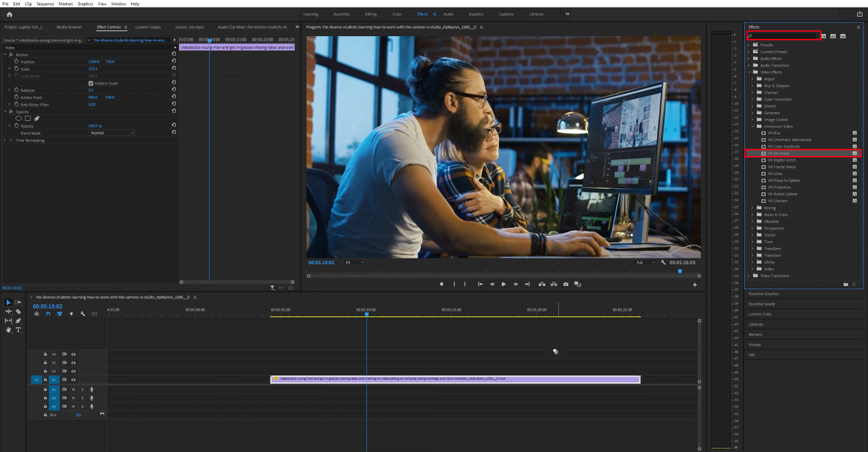The image size is (868, 452).
Task: Open Lumetri Scopes tab
Action: tap(148, 27)
